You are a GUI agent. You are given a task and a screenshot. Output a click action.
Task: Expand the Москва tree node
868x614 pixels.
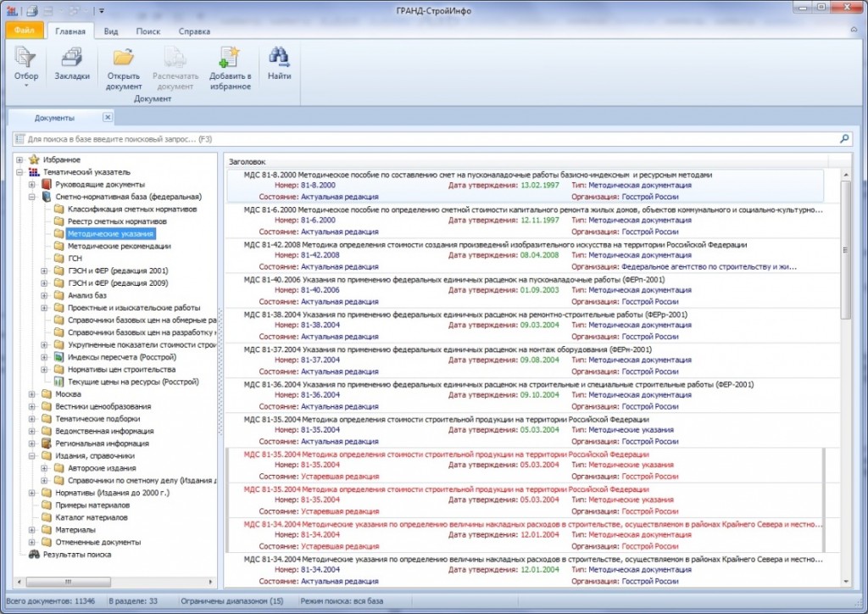32,394
